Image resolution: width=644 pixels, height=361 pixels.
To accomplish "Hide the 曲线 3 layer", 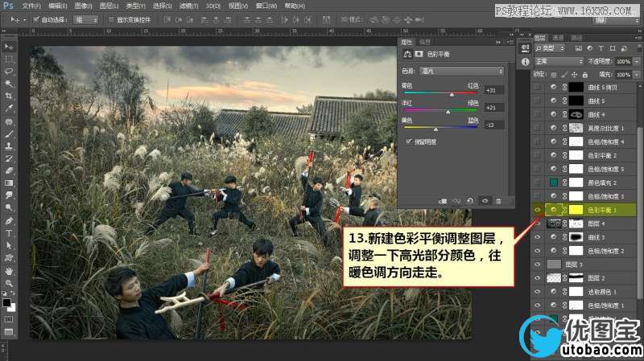I will coord(537,237).
